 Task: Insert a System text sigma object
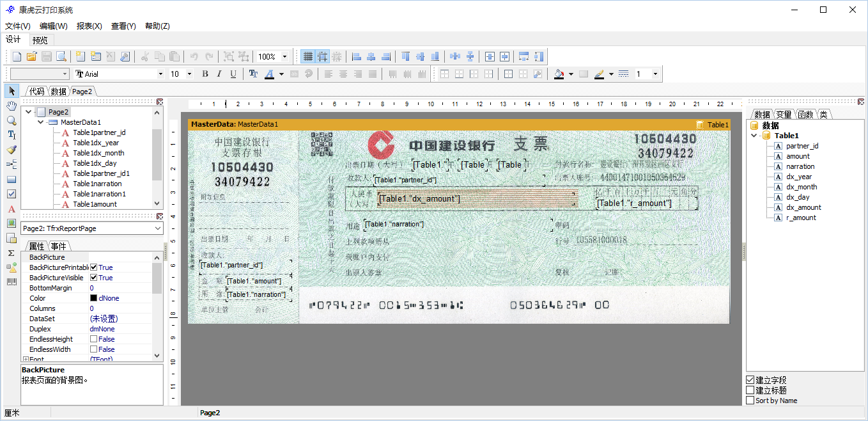pyautogui.click(x=12, y=253)
